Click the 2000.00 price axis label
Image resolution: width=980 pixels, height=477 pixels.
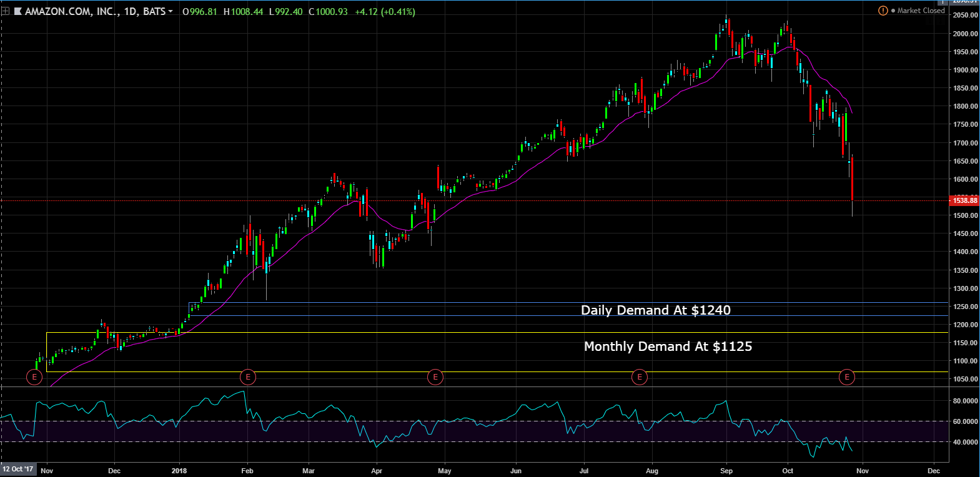tap(965, 34)
